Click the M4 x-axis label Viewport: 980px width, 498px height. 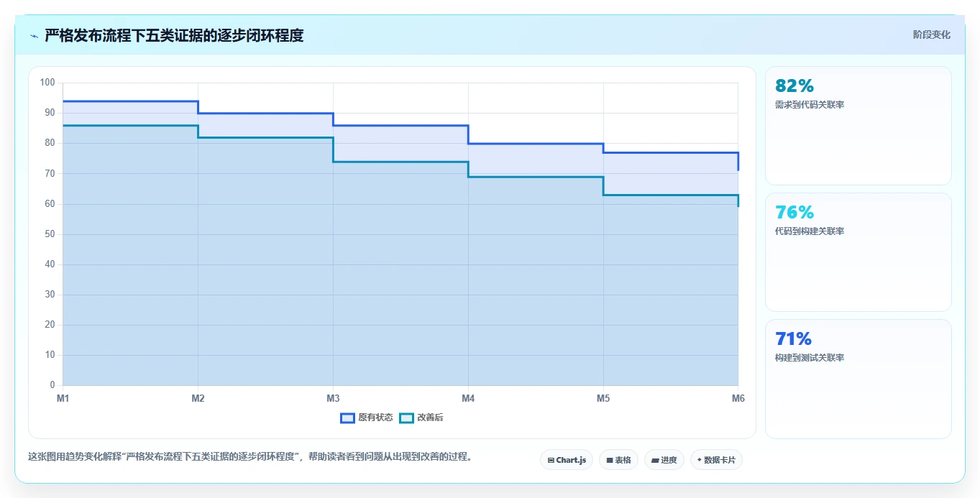coord(468,398)
